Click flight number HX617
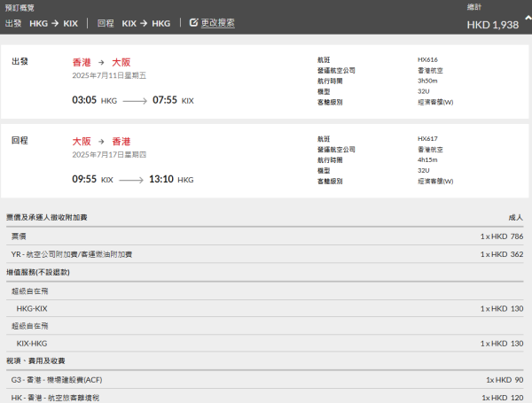Screen dimensions: 532x403 pyautogui.click(x=427, y=138)
